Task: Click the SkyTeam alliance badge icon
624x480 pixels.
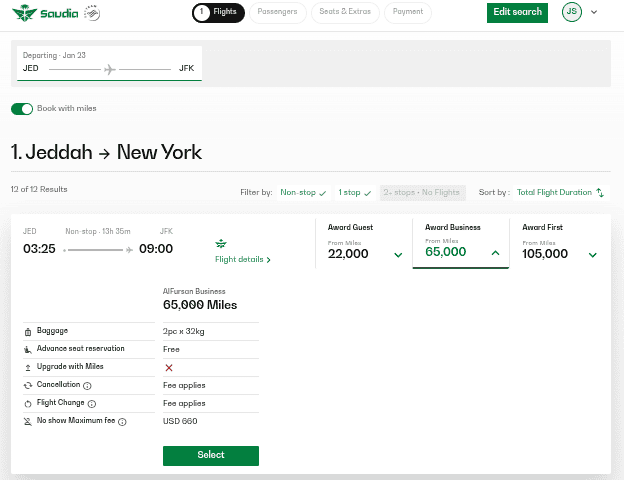Action: tap(92, 13)
